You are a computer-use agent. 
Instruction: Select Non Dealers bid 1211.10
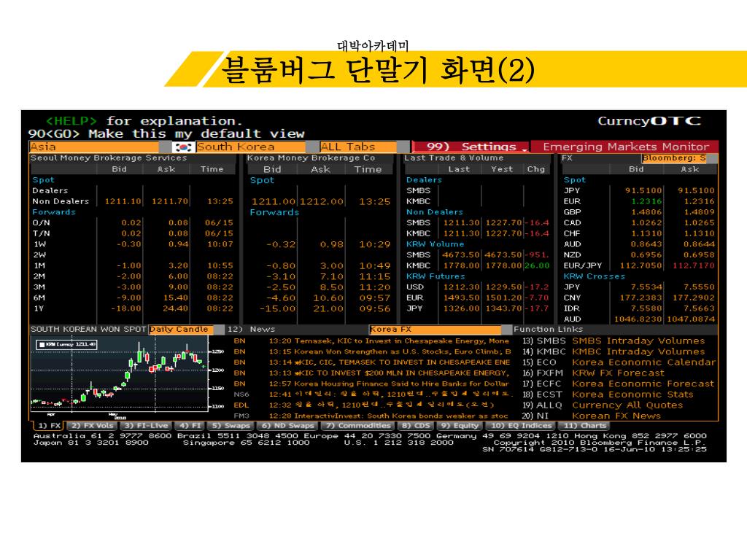click(x=123, y=201)
